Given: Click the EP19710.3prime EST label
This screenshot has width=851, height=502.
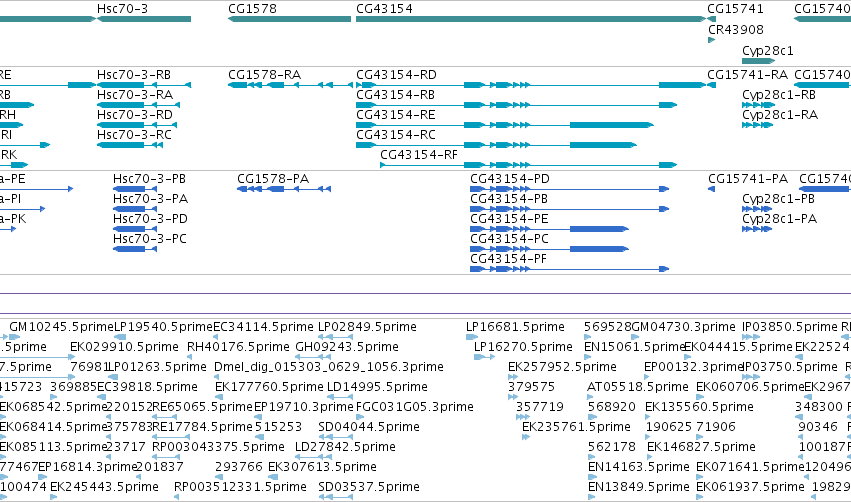Looking at the screenshot, I should (304, 407).
